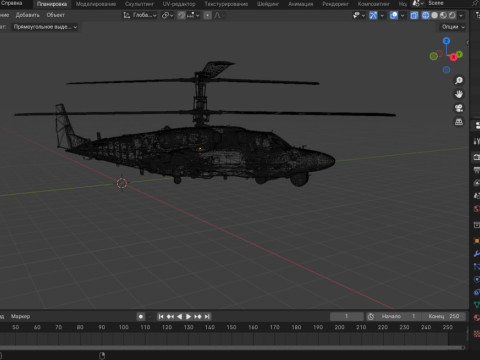Open the Справка menu
Image resolution: width=480 pixels, height=360 pixels.
click(x=11, y=3)
